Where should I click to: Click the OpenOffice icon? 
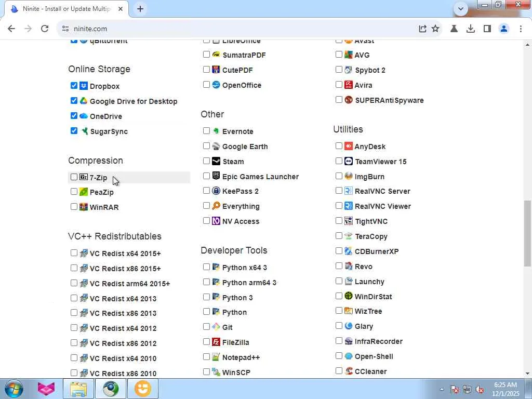(216, 85)
